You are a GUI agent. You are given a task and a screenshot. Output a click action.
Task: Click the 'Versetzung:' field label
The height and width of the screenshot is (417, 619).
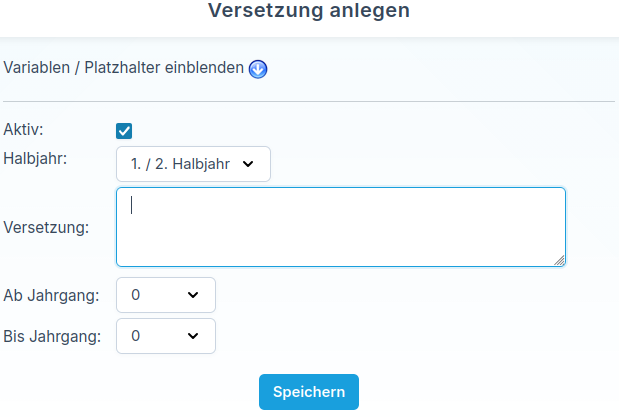coord(46,227)
